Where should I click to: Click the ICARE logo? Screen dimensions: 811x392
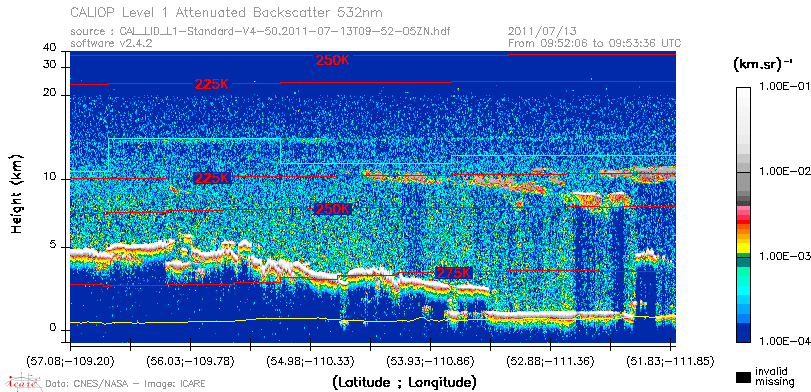23,383
